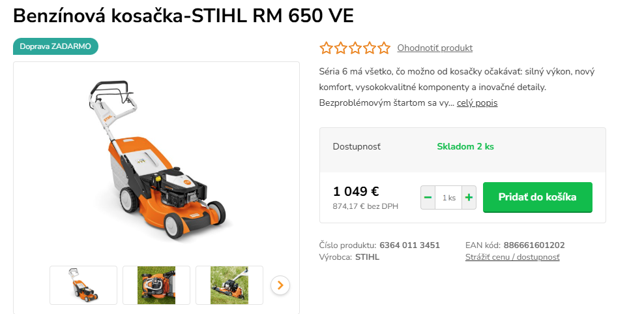644x314 pixels.
Task: Select the third rating star
Action: 355,48
